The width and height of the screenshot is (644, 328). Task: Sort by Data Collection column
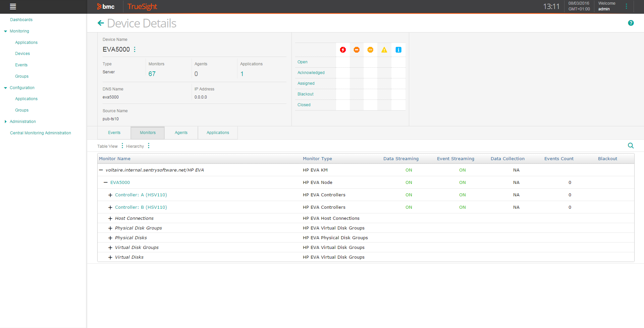point(507,159)
